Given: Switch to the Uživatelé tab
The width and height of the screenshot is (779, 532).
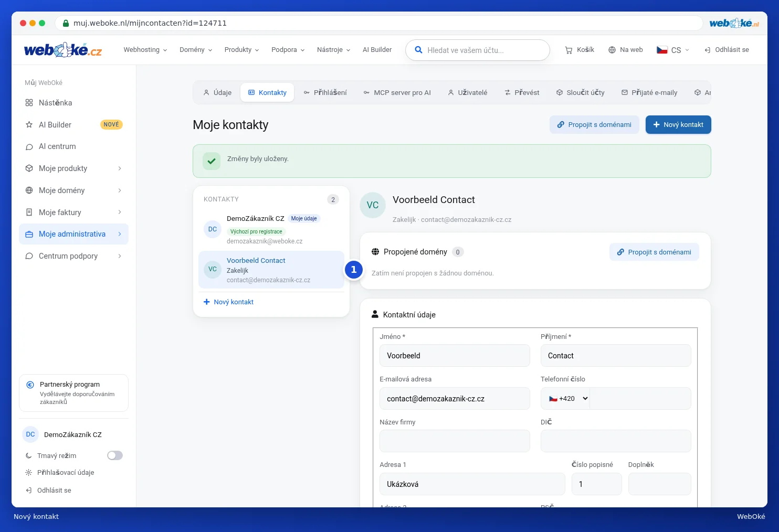Looking at the screenshot, I should [468, 92].
